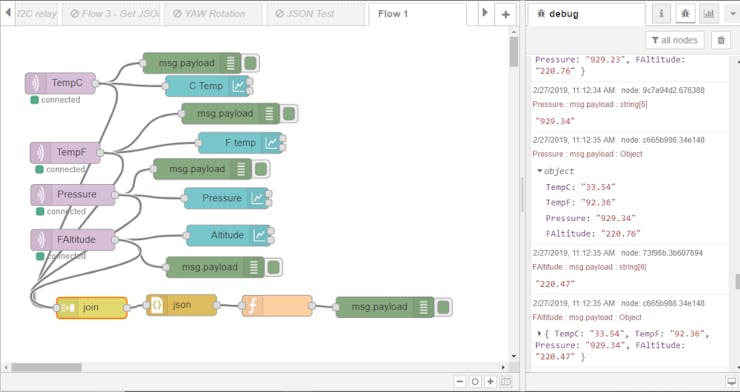Image resolution: width=740 pixels, height=392 pixels.
Task: Add a new flow tab with plus button
Action: pyautogui.click(x=505, y=14)
